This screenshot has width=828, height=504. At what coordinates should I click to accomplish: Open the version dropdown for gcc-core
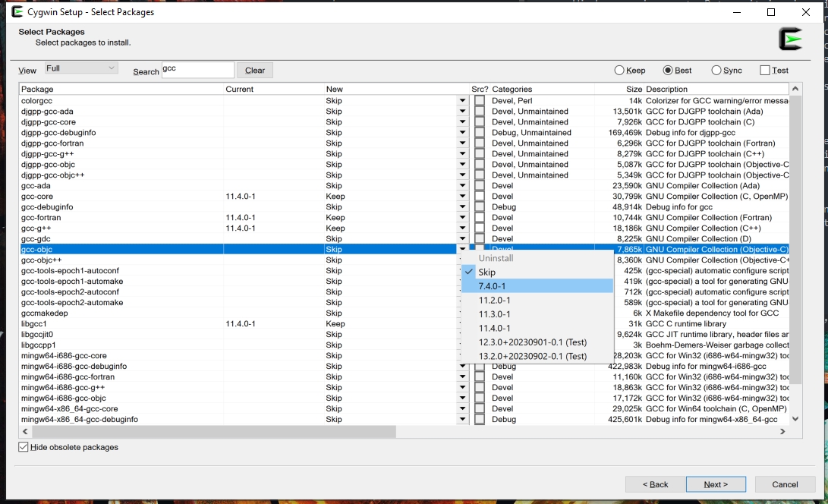tap(463, 196)
